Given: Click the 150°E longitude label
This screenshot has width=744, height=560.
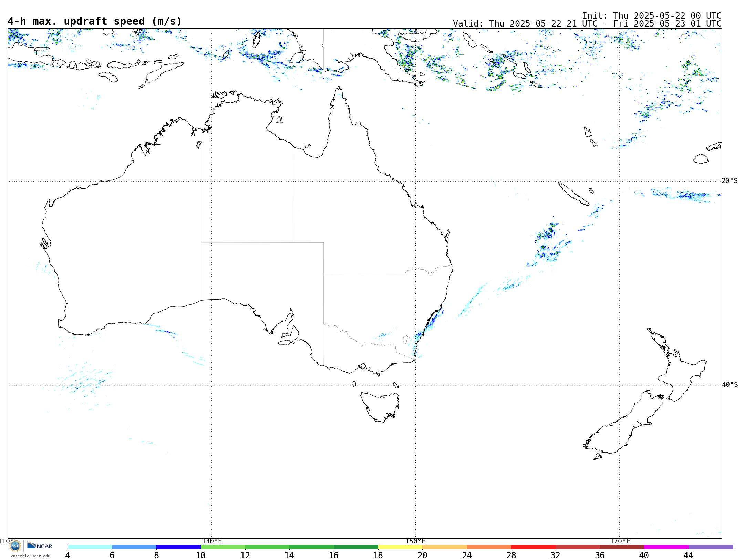Looking at the screenshot, I should coord(415,541).
